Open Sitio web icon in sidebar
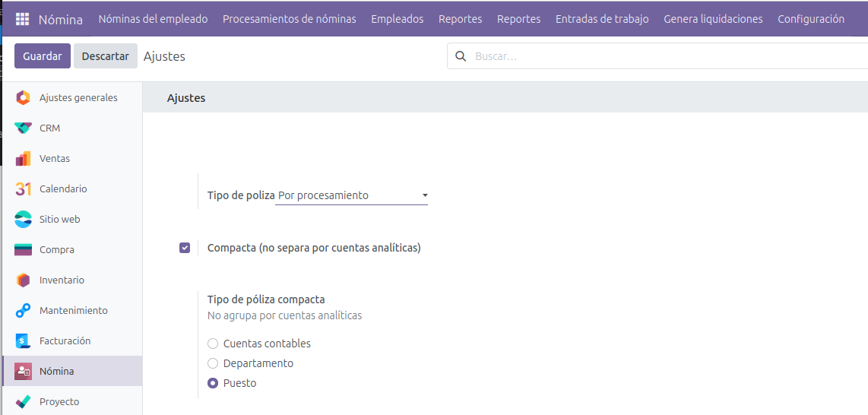868x415 pixels. (x=24, y=219)
